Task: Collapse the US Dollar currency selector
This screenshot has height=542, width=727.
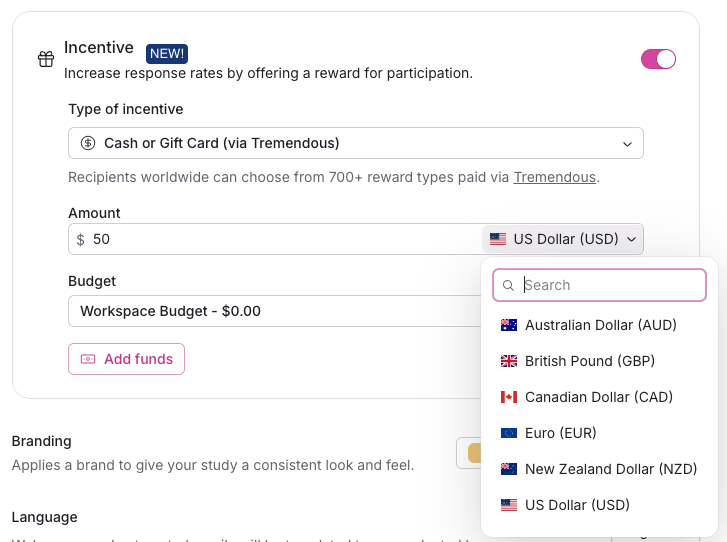Action: [x=564, y=239]
